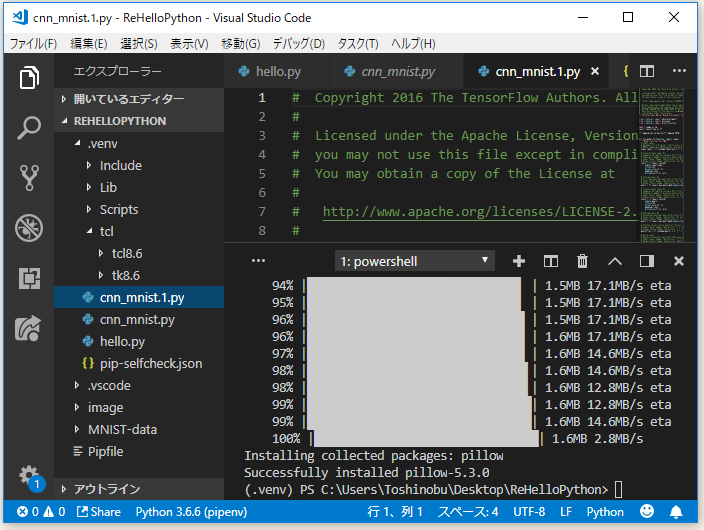Close the cnn_mnist.1.py tab
Viewport: 704px width, 530px height.
595,71
